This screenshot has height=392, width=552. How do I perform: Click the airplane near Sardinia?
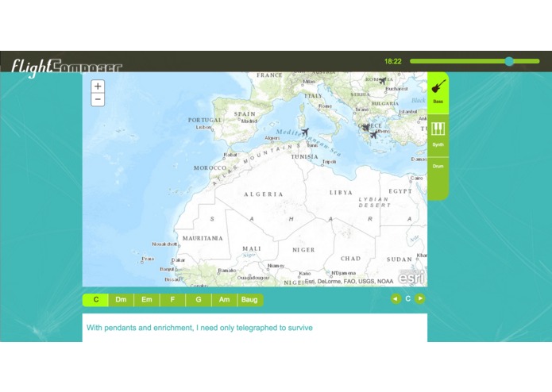point(305,132)
